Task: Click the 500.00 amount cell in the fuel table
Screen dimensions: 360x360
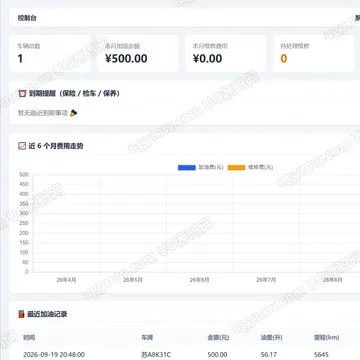Action: coord(217,355)
